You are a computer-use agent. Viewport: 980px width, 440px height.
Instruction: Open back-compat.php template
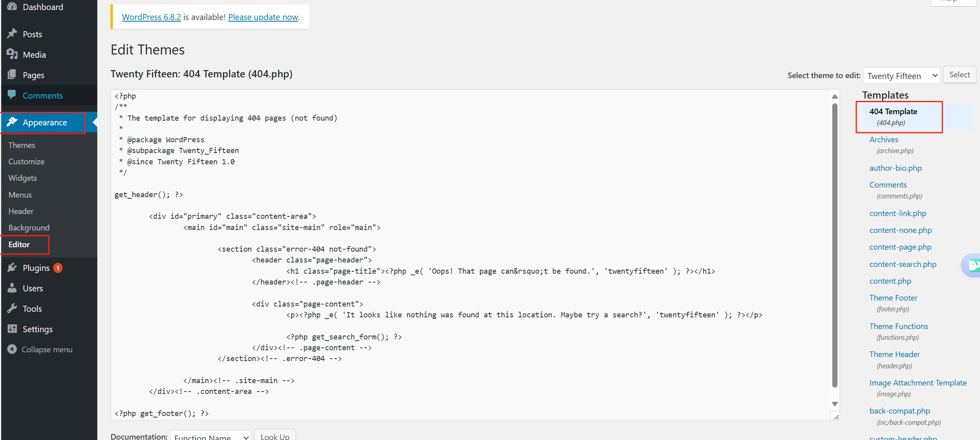click(900, 411)
